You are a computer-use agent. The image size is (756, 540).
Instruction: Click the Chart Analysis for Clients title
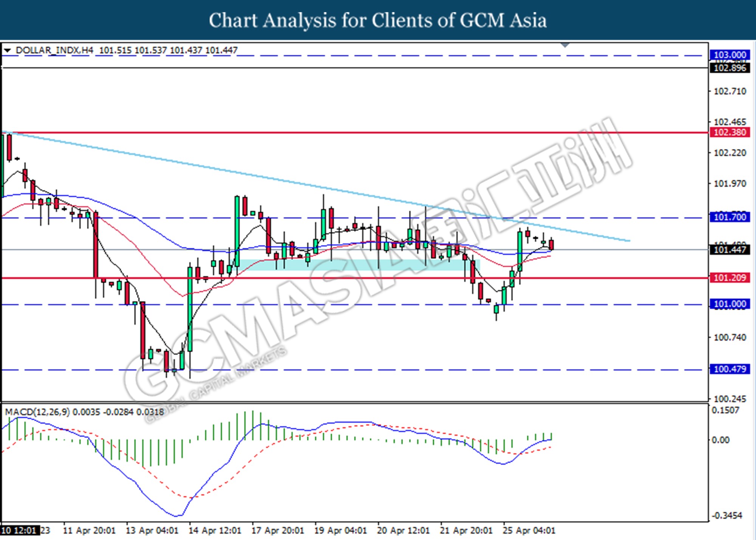378,20
